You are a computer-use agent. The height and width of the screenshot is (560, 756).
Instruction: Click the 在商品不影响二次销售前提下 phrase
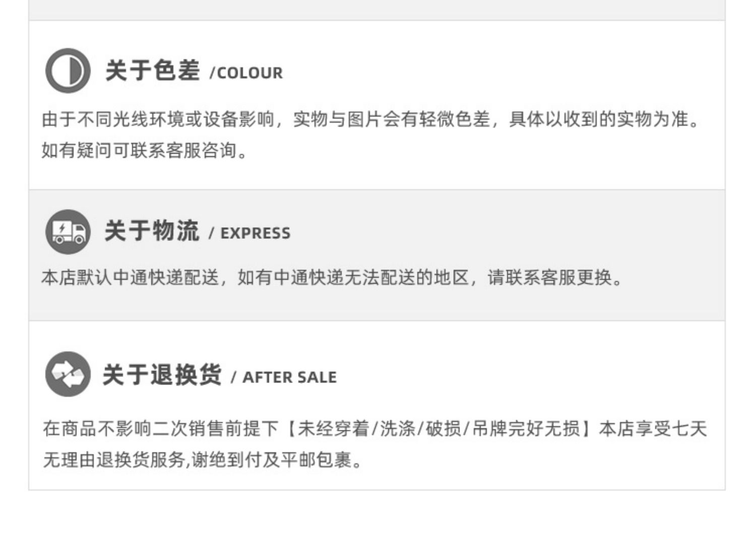tap(161, 429)
